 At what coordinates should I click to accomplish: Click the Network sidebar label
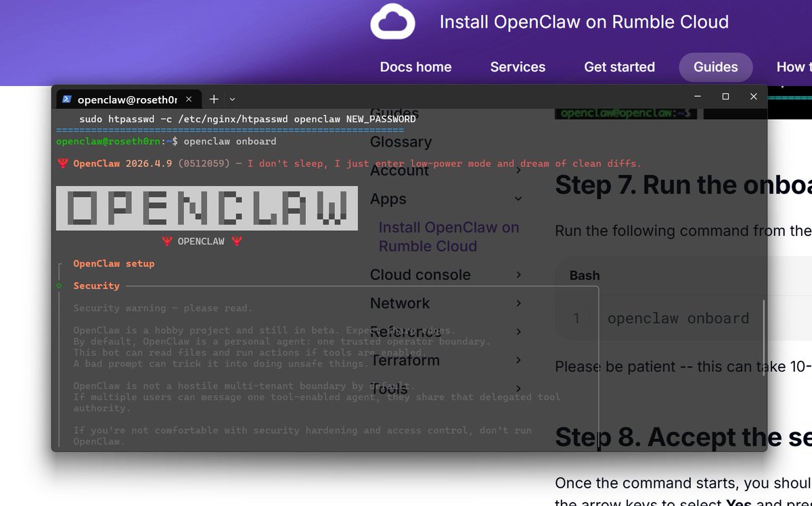point(400,303)
